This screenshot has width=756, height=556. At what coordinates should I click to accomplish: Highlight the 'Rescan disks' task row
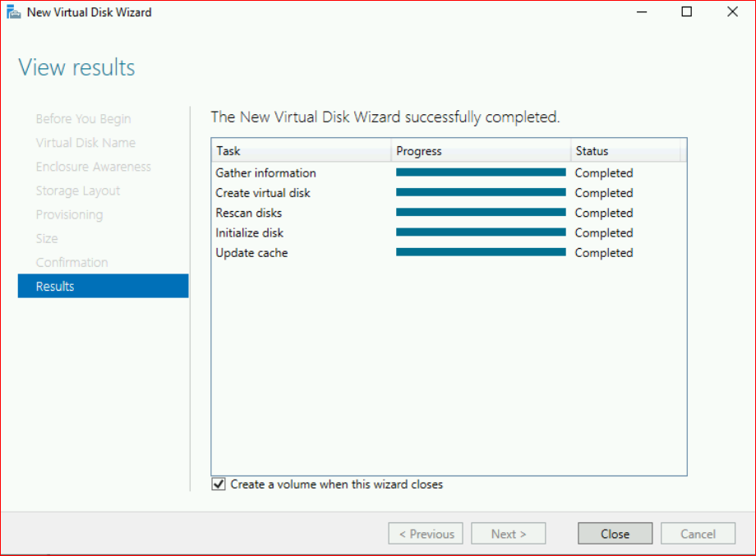point(249,213)
